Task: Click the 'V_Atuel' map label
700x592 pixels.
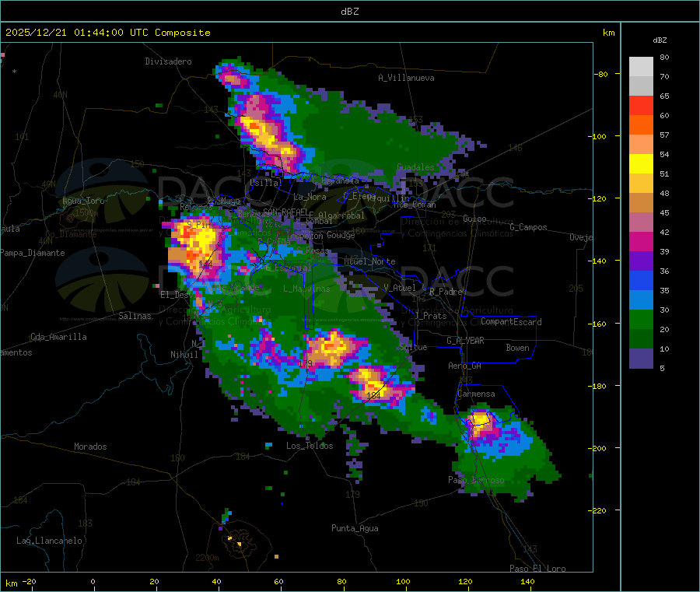Action: click(x=400, y=288)
